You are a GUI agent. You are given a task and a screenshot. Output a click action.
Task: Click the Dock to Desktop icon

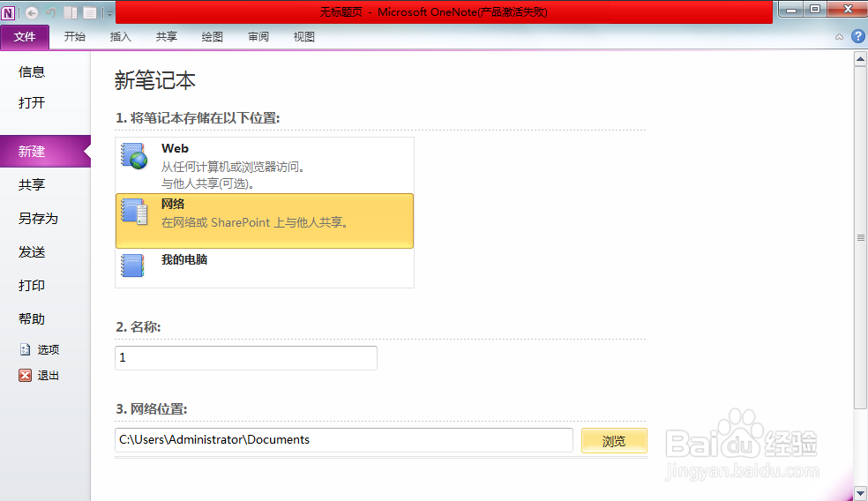coord(71,12)
